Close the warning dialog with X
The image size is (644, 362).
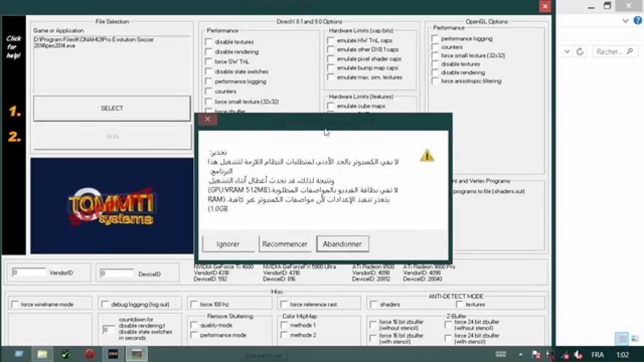[207, 119]
